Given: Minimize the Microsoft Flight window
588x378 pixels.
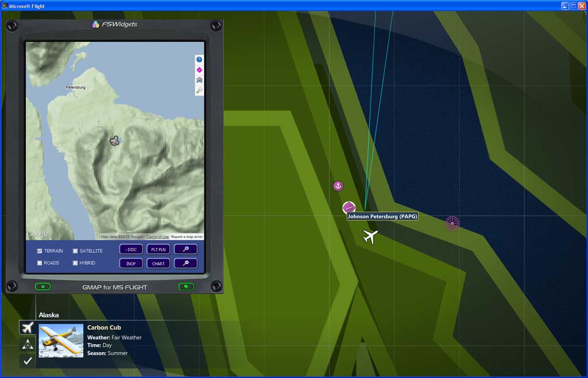Looking at the screenshot, I should point(565,6).
